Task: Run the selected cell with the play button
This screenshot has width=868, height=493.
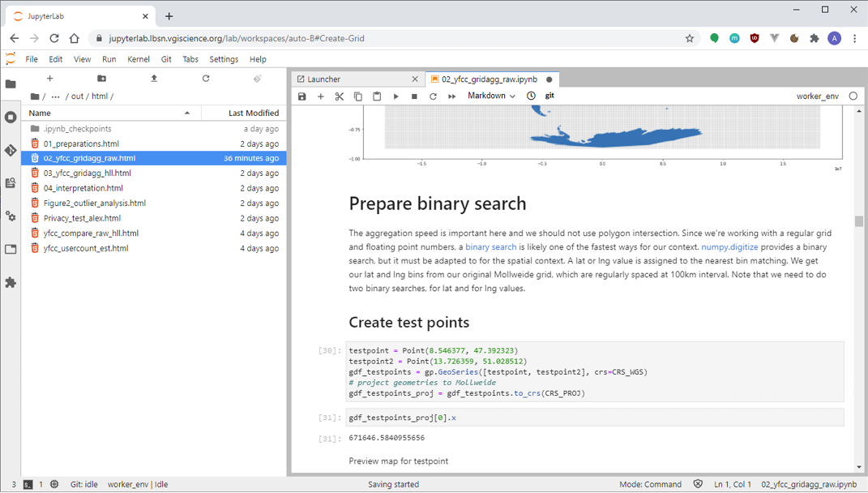Action: (396, 96)
